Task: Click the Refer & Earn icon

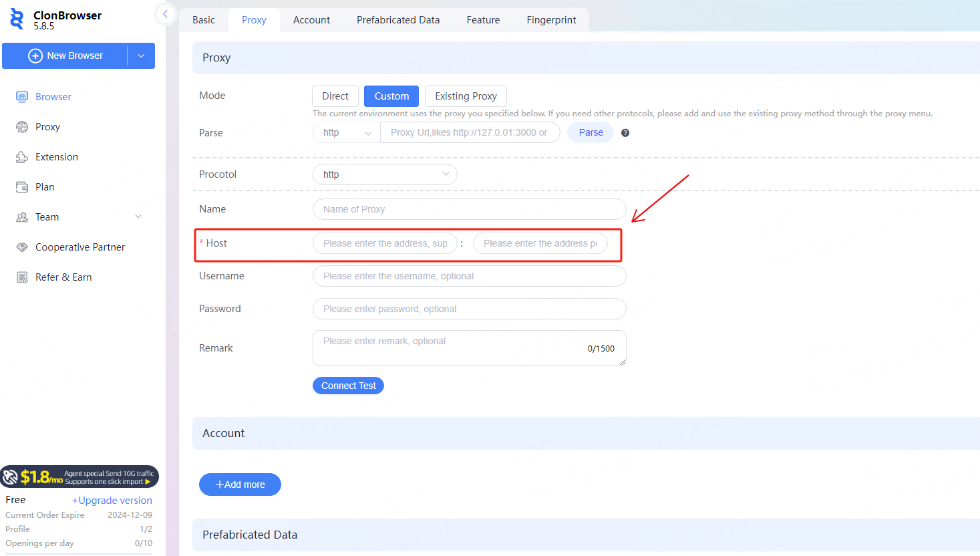Action: (22, 277)
